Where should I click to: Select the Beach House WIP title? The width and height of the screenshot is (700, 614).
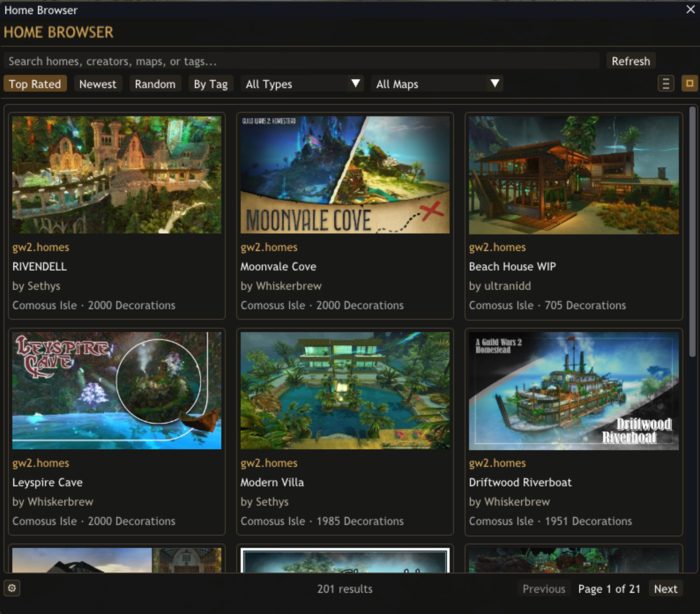[x=512, y=266]
